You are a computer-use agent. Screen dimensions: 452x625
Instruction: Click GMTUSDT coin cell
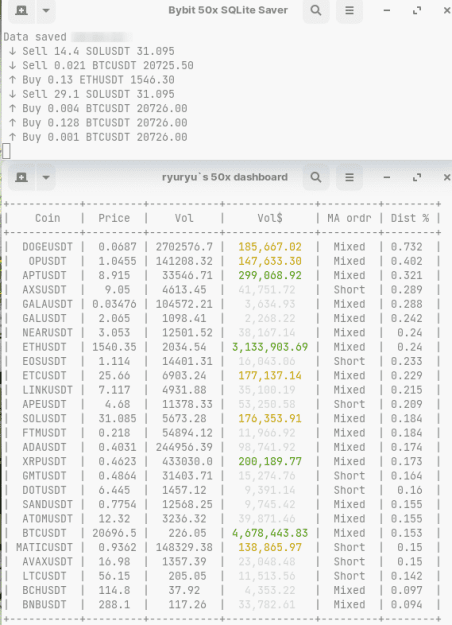(x=44, y=476)
